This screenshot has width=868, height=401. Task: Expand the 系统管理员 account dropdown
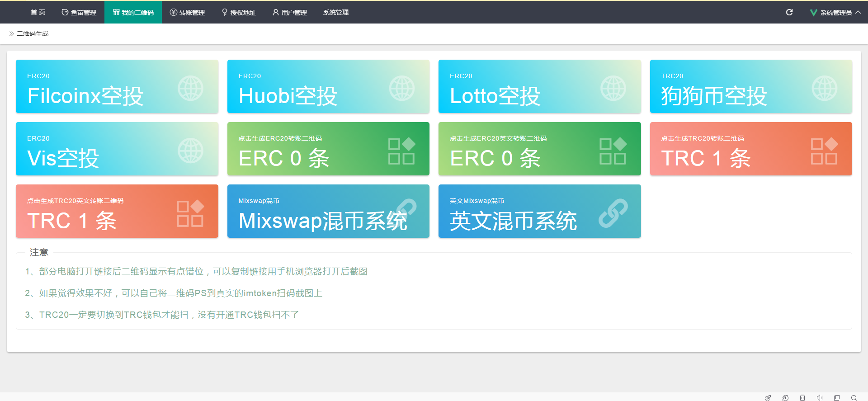point(835,13)
